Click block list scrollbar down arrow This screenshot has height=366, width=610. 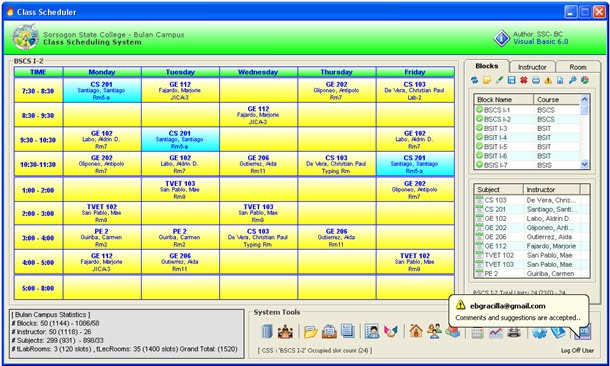click(x=584, y=165)
